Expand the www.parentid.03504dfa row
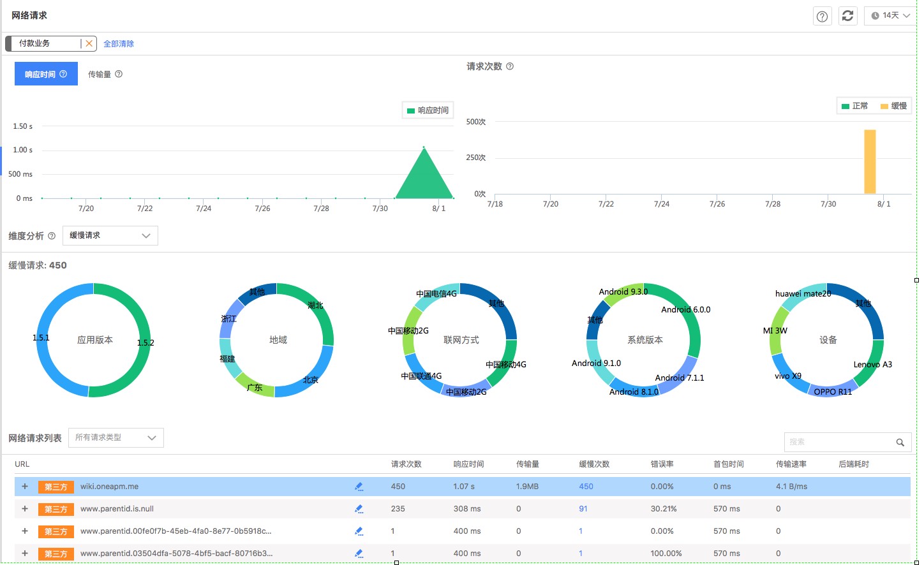This screenshot has width=924, height=565. 25,554
